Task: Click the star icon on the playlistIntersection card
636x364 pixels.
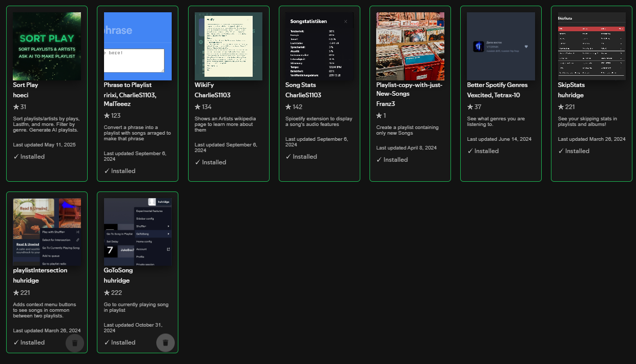Action: tap(16, 293)
